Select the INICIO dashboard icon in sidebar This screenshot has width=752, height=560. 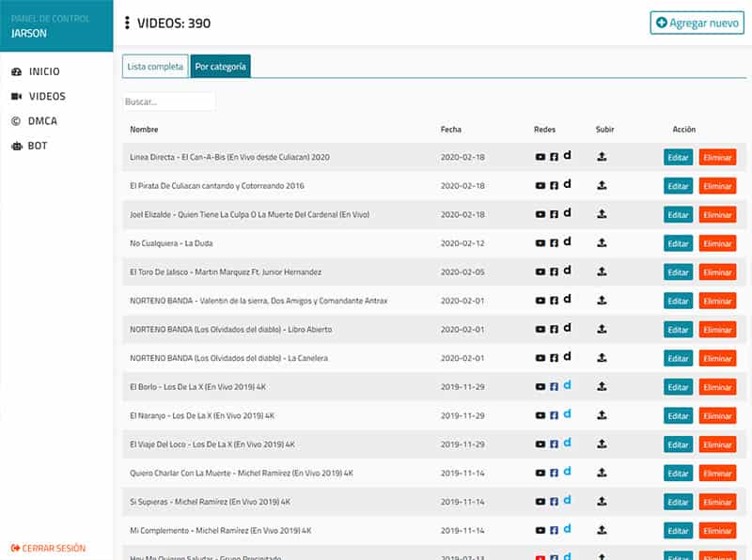click(19, 70)
